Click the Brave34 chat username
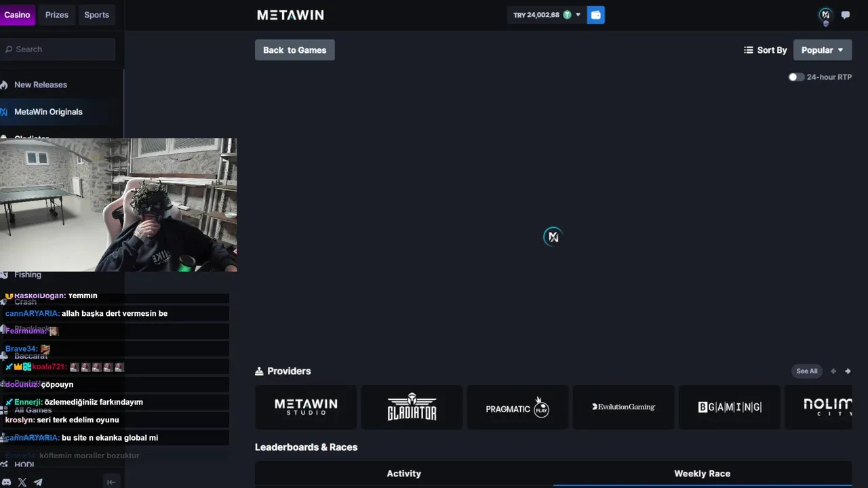Viewport: 868px width, 488px height. tap(21, 349)
